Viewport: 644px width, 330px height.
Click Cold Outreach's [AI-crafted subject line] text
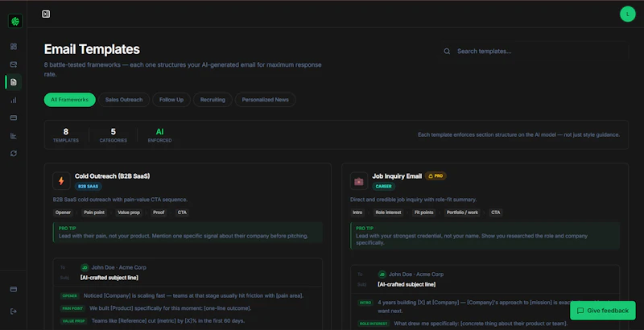click(x=109, y=278)
